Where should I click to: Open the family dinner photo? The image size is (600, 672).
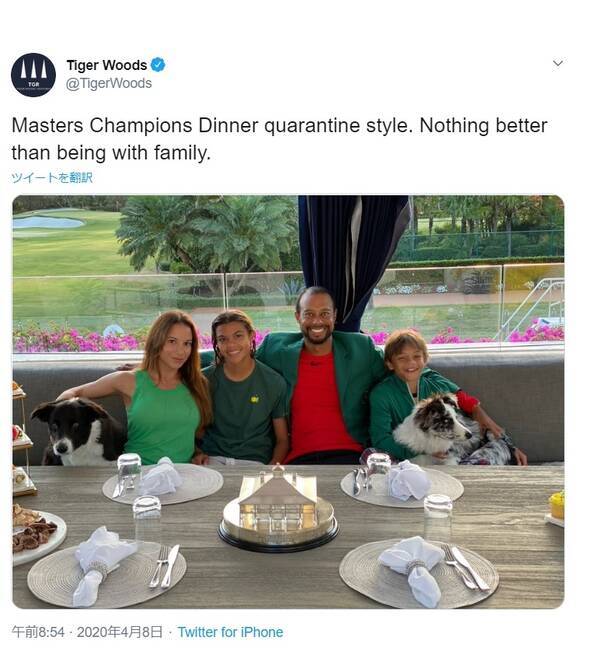point(288,402)
